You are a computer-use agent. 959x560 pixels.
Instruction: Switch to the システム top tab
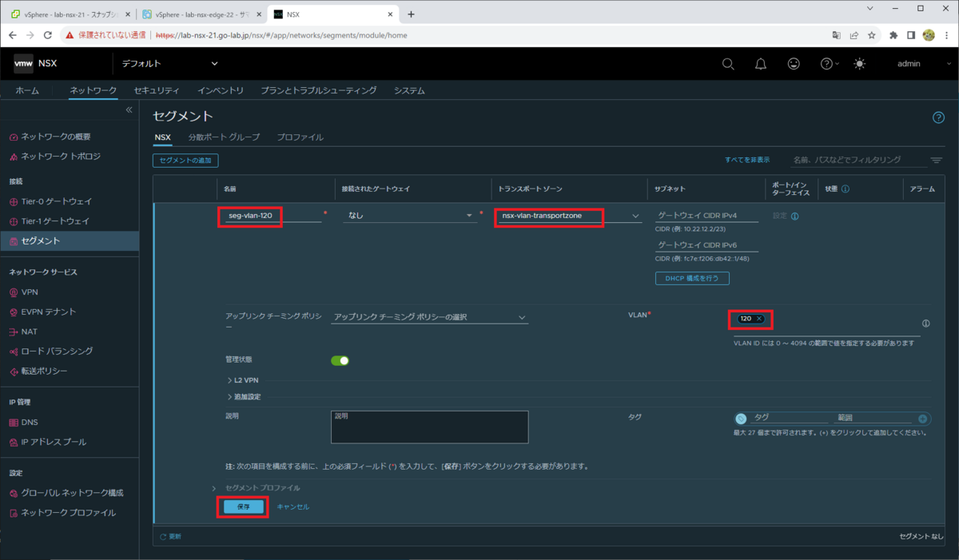point(409,91)
